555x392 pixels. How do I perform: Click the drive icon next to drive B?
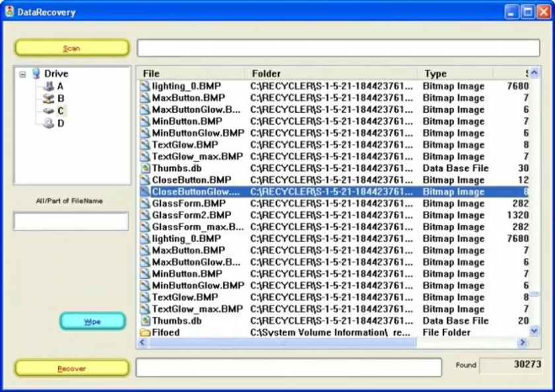point(49,98)
